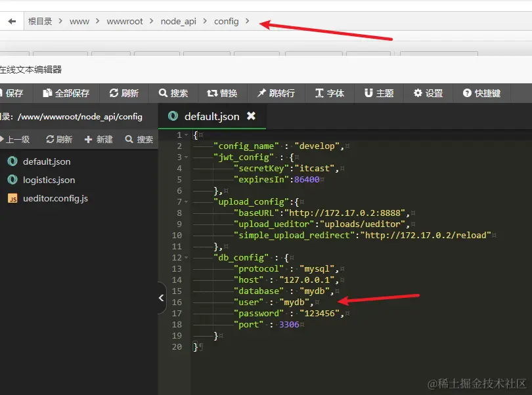Viewport: 532px width, 395px height.
Task: Click the baseURL value on line 8
Action: point(345,213)
